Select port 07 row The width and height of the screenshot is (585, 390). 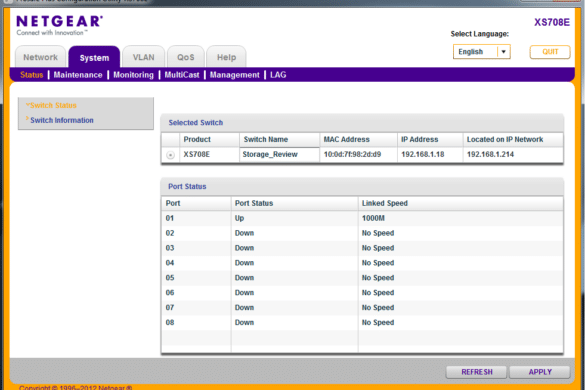pyautogui.click(x=362, y=308)
